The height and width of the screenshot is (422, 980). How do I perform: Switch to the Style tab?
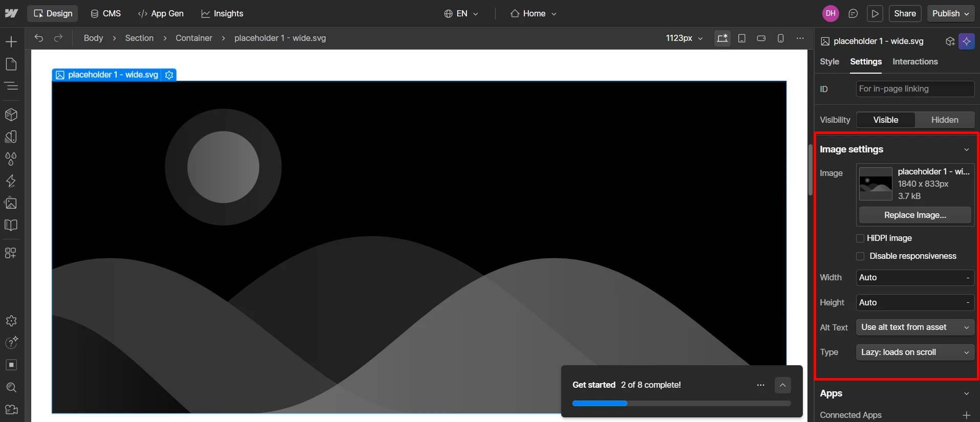(x=829, y=62)
